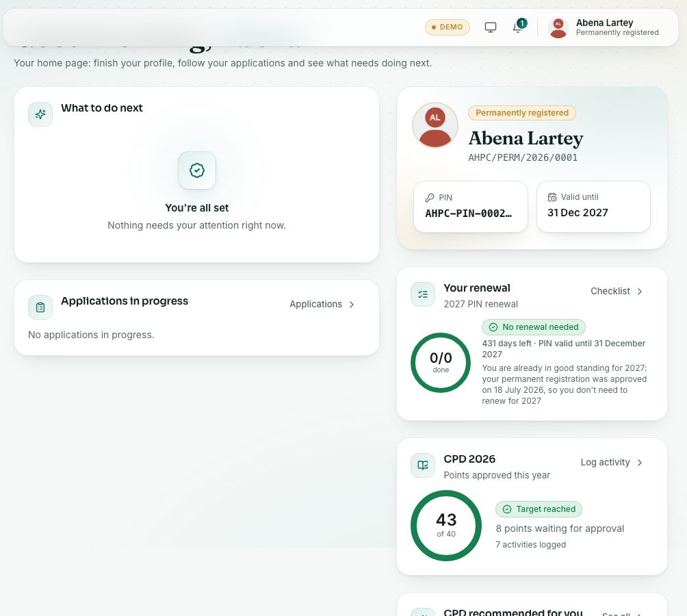Click the No renewal needed status badge

[534, 327]
